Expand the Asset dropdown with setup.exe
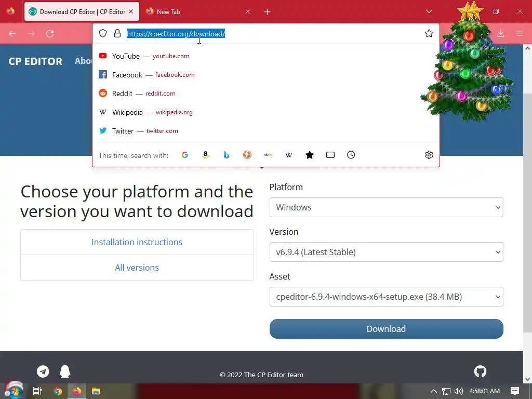532x399 pixels. [x=386, y=297]
